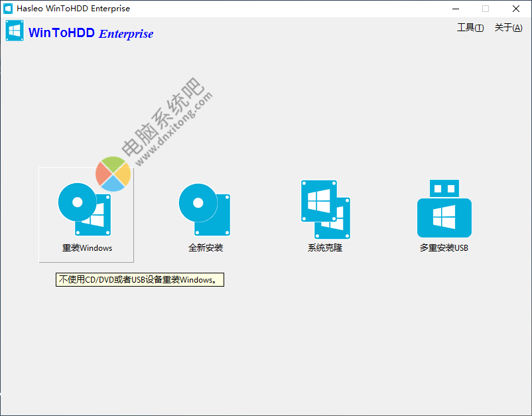The height and width of the screenshot is (416, 532).
Task: Click the WinToHDD Enterprise title text
Action: tap(74, 9)
